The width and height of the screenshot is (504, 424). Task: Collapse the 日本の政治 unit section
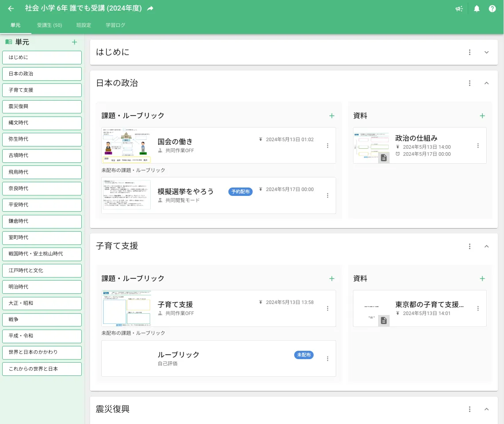487,83
